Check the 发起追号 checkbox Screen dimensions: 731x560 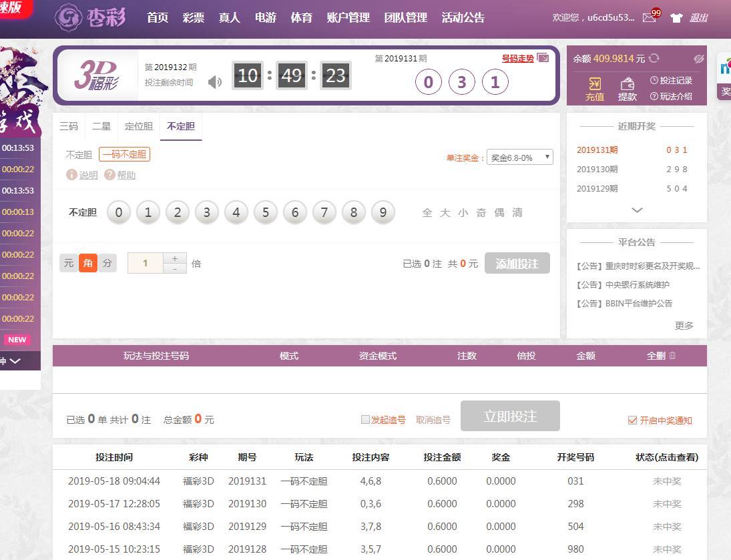click(365, 420)
